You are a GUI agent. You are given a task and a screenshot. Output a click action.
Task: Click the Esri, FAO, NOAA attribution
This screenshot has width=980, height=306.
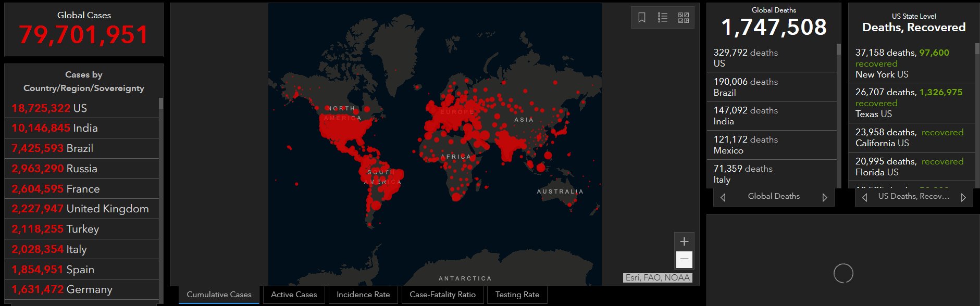[658, 278]
